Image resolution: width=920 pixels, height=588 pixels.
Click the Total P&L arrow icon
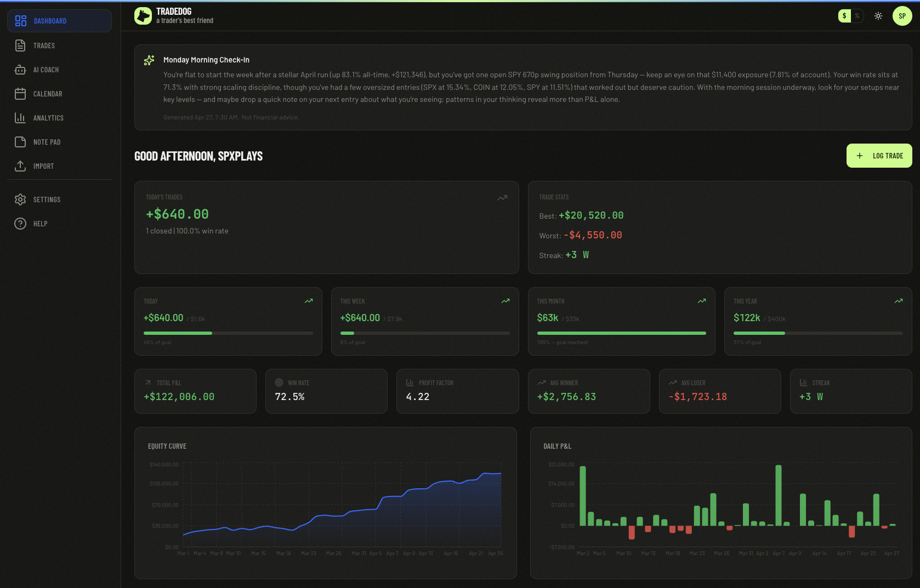pos(148,383)
